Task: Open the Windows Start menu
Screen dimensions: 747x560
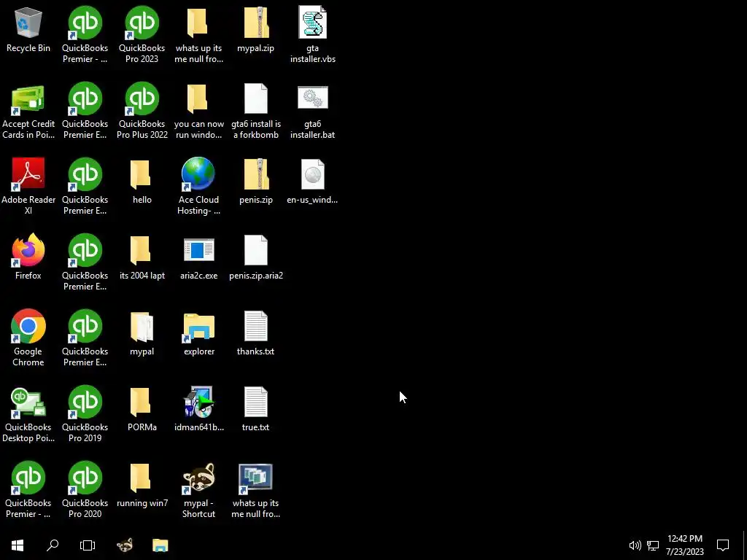Action: (18, 545)
